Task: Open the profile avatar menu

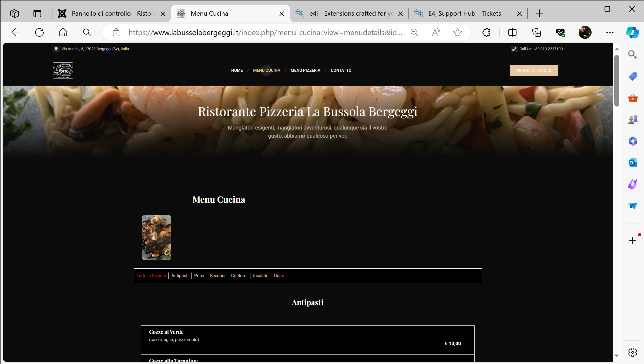Action: coord(585,32)
